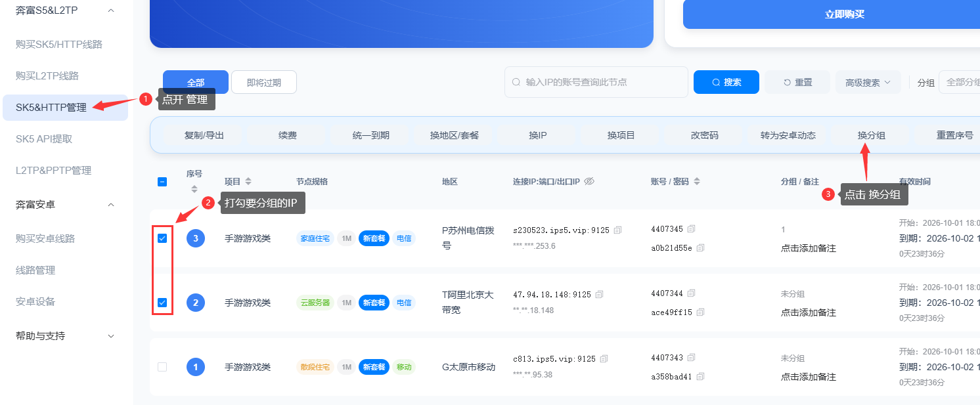Toggle select-all checkbox in table header
This screenshot has height=405, width=980.
point(162,182)
